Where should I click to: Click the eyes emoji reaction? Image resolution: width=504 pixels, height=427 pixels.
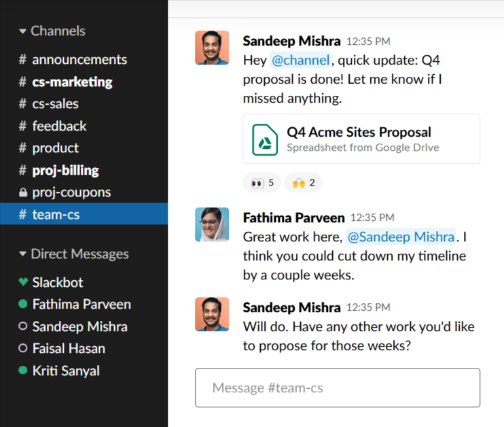pyautogui.click(x=262, y=182)
